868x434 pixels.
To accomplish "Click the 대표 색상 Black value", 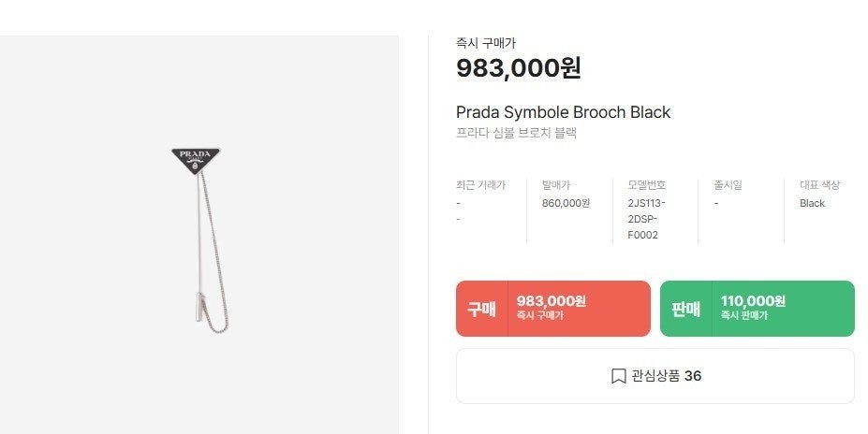I will point(812,203).
